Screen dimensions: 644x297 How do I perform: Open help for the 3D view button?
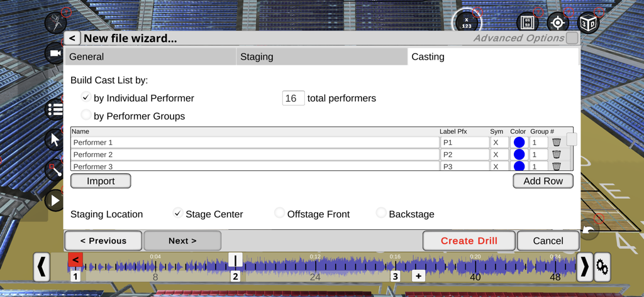tap(599, 13)
